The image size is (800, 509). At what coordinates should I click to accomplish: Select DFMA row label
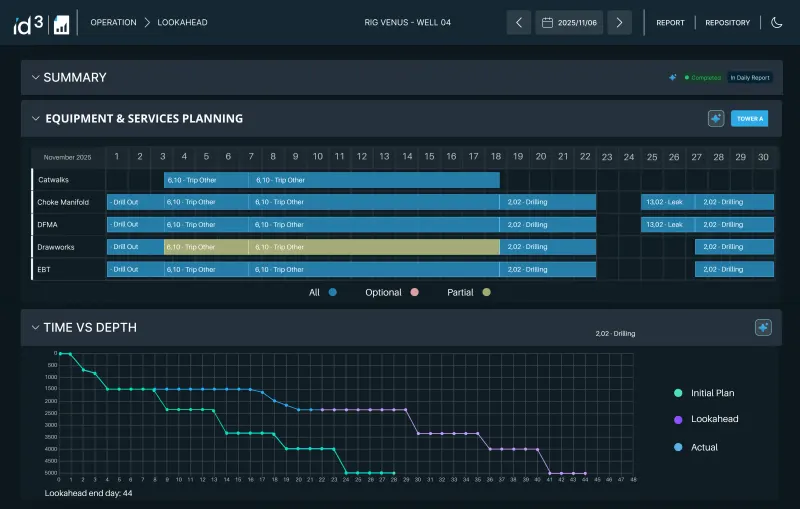tap(47, 224)
